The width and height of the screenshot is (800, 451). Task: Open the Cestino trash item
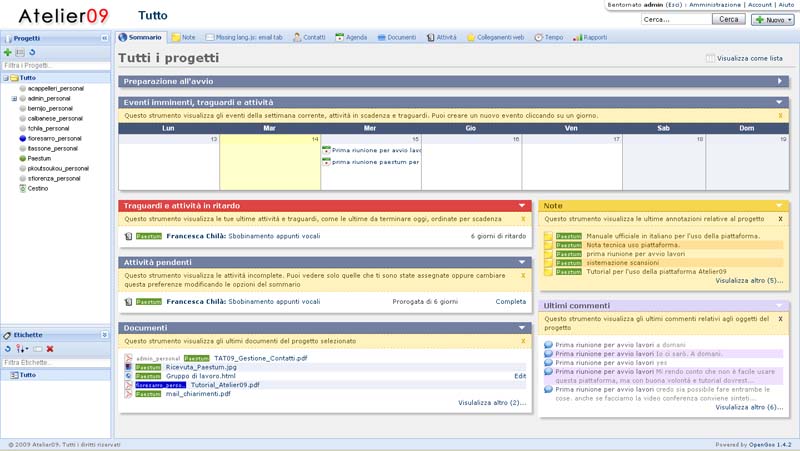pyautogui.click(x=40, y=188)
